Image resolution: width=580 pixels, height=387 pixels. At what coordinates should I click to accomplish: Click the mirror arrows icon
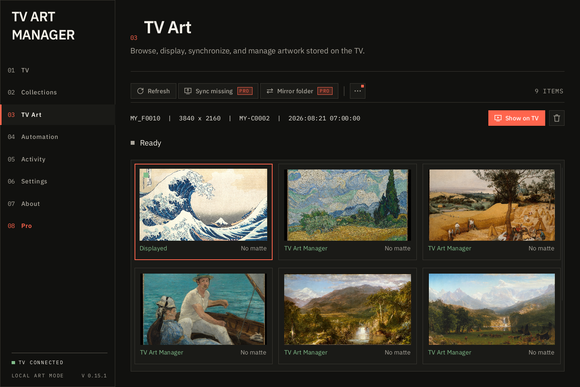pyautogui.click(x=270, y=91)
